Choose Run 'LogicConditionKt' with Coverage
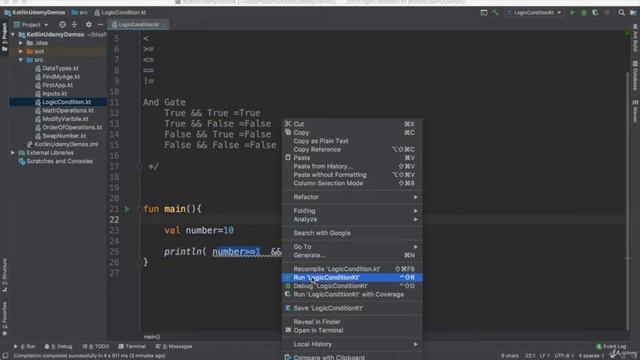Screen dimensions: 640x360 click(x=352, y=294)
